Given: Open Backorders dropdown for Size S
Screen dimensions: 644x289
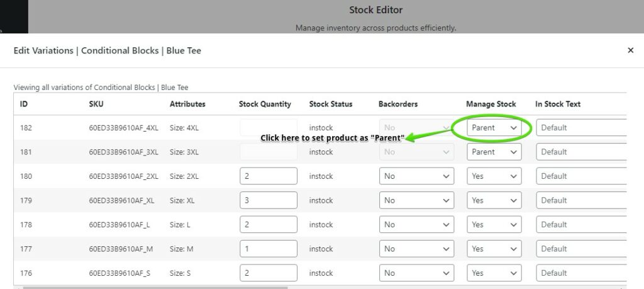Looking at the screenshot, I should coord(416,273).
